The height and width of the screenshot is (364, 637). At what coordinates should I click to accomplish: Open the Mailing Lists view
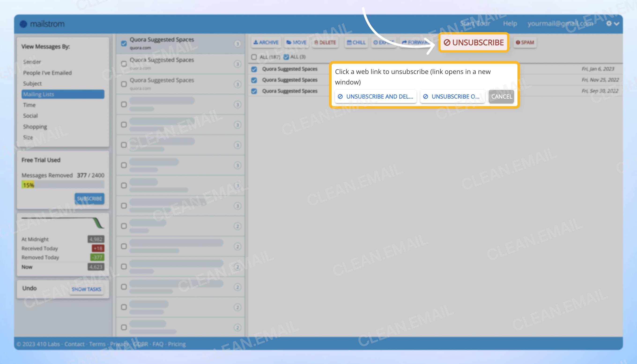38,94
